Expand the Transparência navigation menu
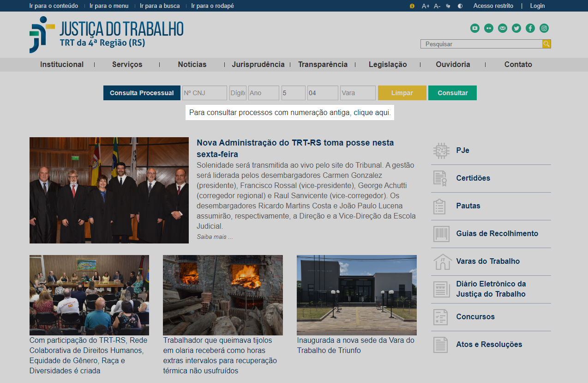Image resolution: width=588 pixels, height=383 pixels. 323,65
